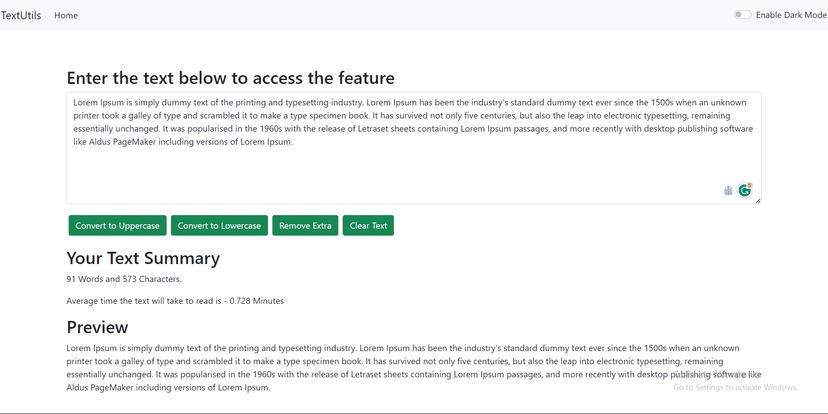
Task: Click the "Enter the text below" heading
Action: pyautogui.click(x=230, y=78)
